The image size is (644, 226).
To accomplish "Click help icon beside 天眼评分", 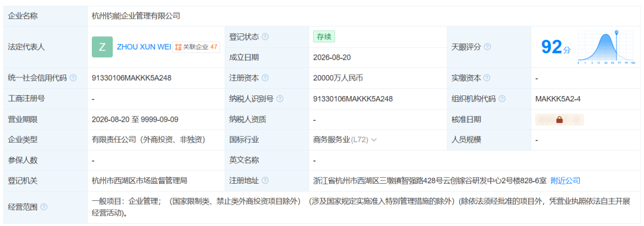I will (x=488, y=47).
